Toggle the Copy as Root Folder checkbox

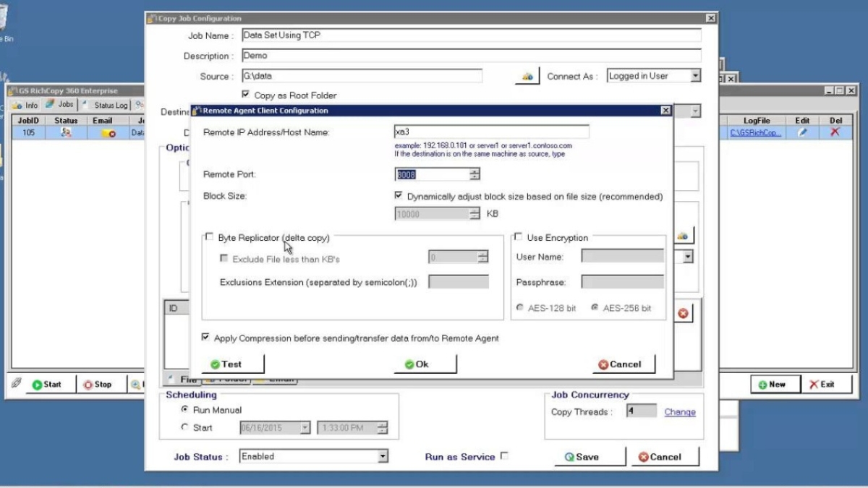tap(246, 95)
